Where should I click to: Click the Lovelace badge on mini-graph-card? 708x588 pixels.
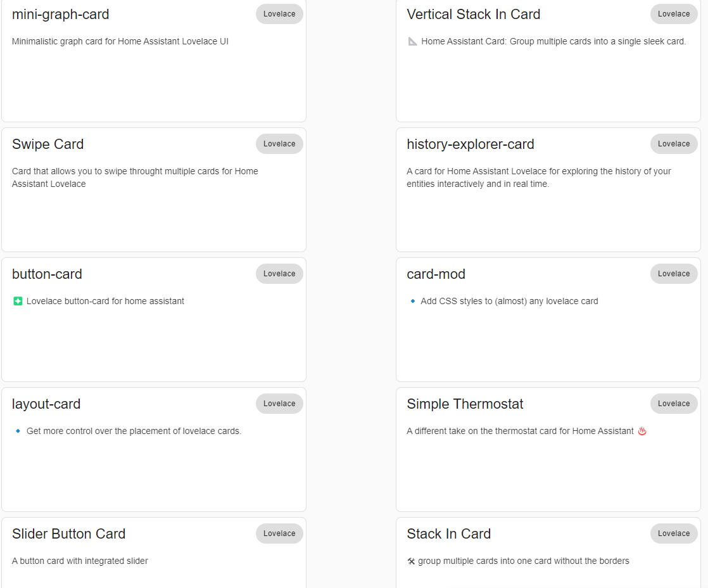coord(279,13)
